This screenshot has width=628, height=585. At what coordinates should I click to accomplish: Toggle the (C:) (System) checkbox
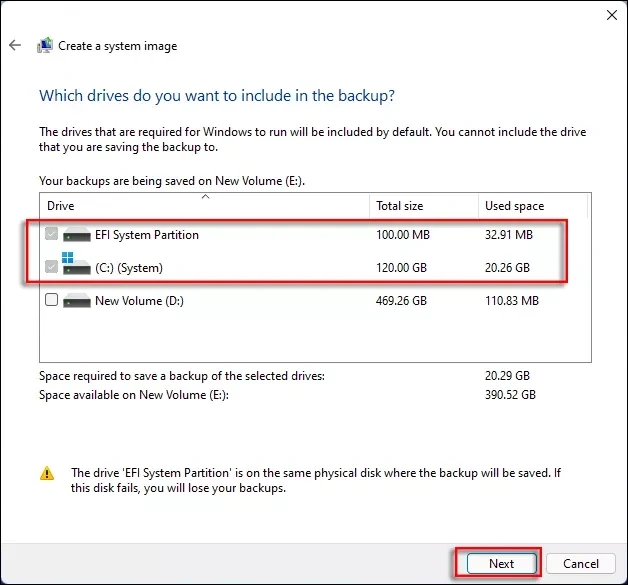[x=52, y=268]
